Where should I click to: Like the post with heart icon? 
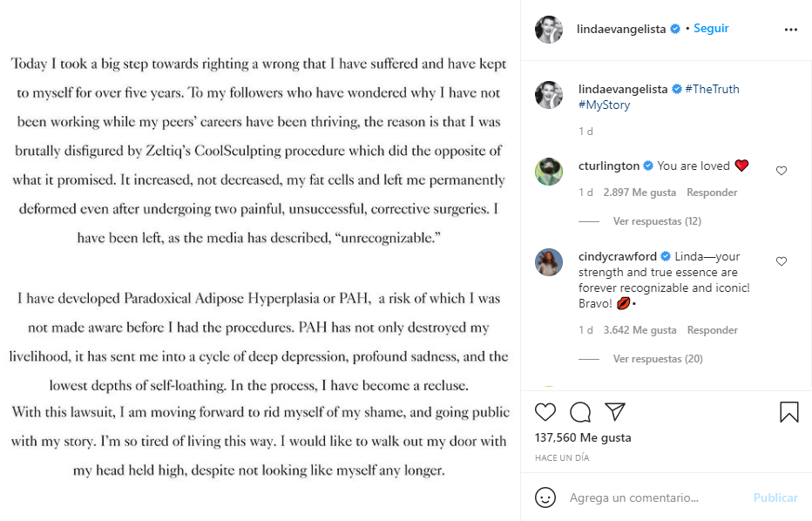[x=545, y=412]
